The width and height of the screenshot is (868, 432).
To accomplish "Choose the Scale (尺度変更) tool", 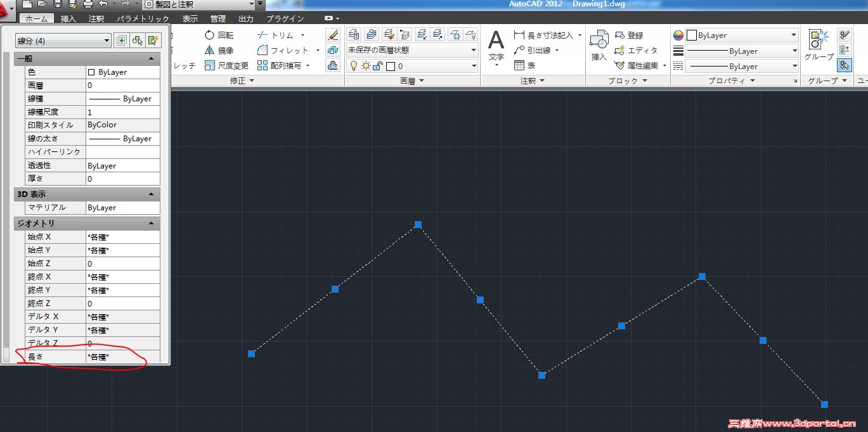I will [x=226, y=65].
